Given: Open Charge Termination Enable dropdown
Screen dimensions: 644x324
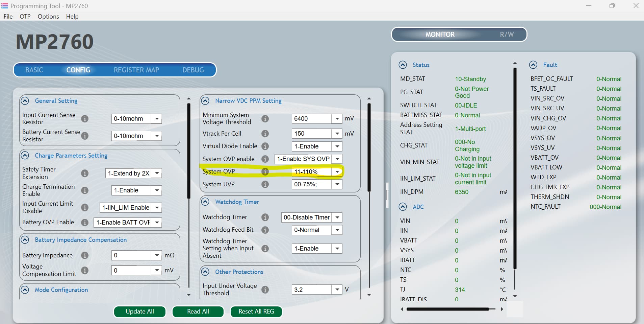Looking at the screenshot, I should 157,190.
